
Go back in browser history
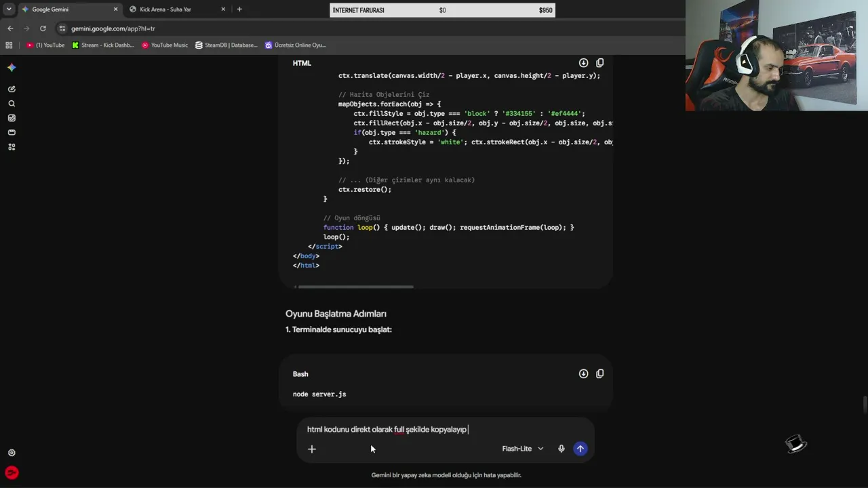coord(10,28)
